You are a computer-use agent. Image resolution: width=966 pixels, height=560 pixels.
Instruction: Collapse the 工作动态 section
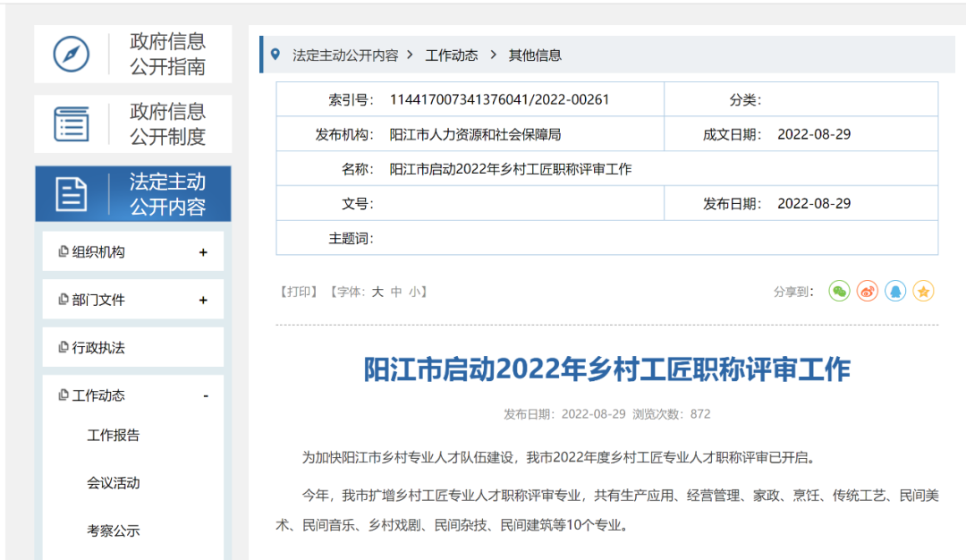point(207,395)
